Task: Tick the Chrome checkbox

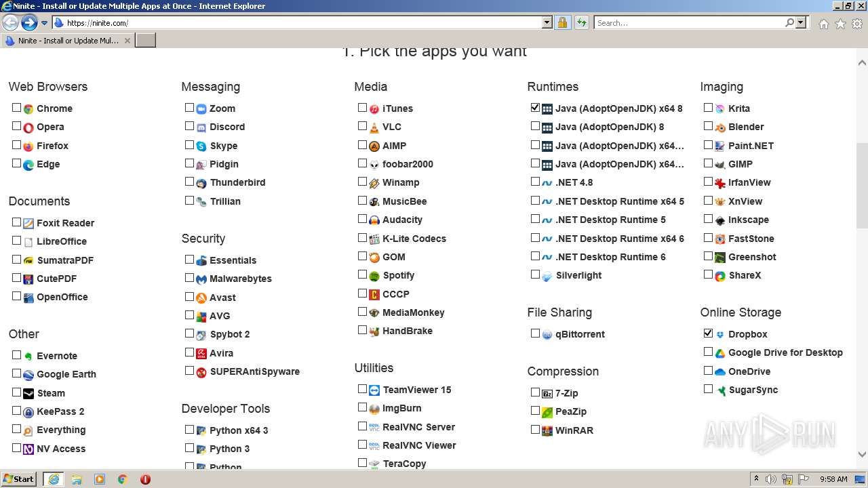Action: tap(16, 107)
